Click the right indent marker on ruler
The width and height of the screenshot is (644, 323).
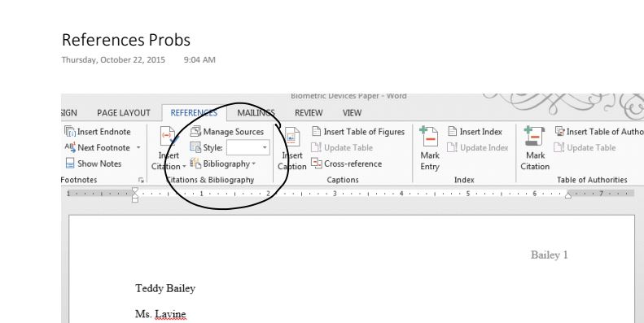click(568, 195)
